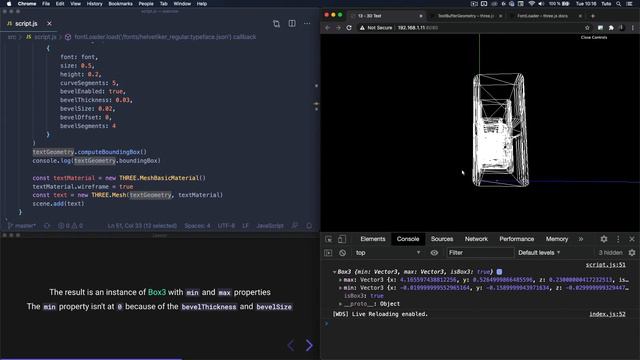Open the Bookmarks menu in menu bar

click(x=120, y=4)
